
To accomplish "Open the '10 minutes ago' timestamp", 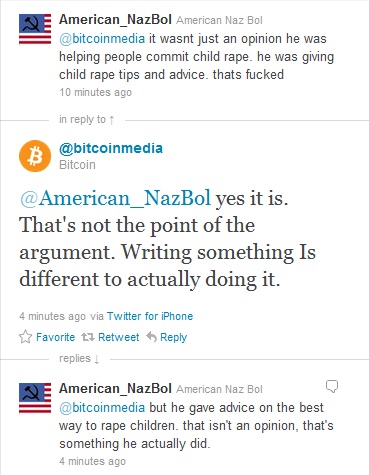I will click(x=95, y=92).
